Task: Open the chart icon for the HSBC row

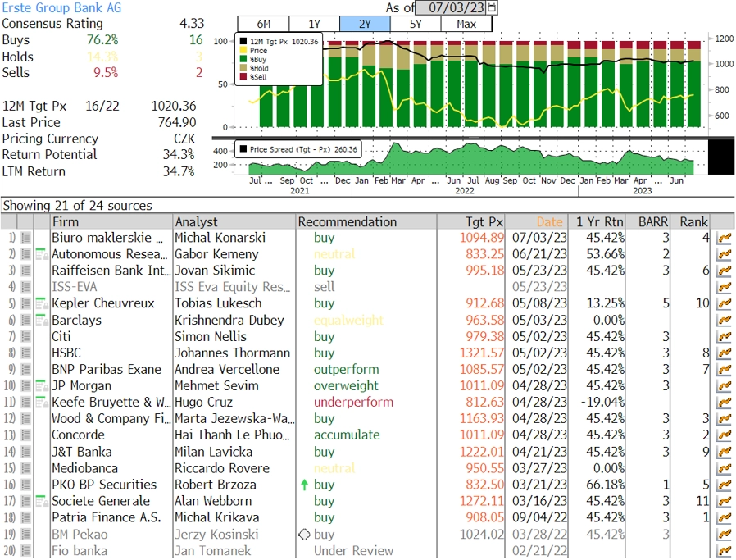Action: [725, 353]
